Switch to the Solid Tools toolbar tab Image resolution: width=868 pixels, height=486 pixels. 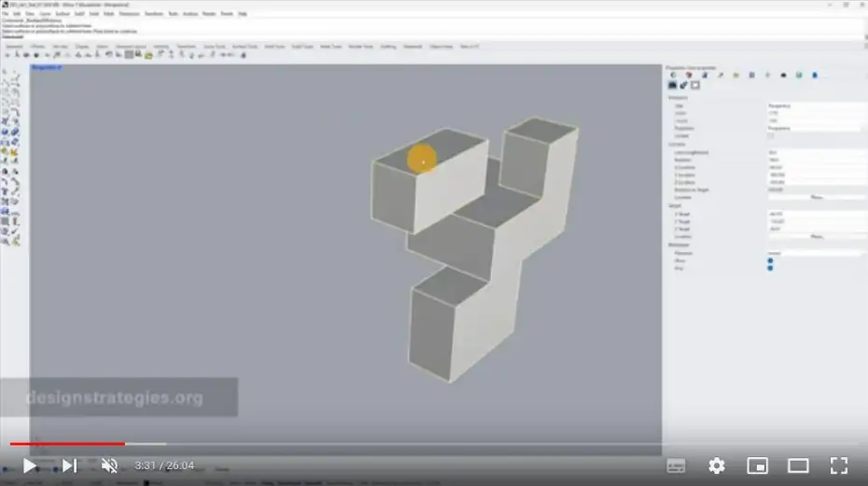(x=302, y=47)
